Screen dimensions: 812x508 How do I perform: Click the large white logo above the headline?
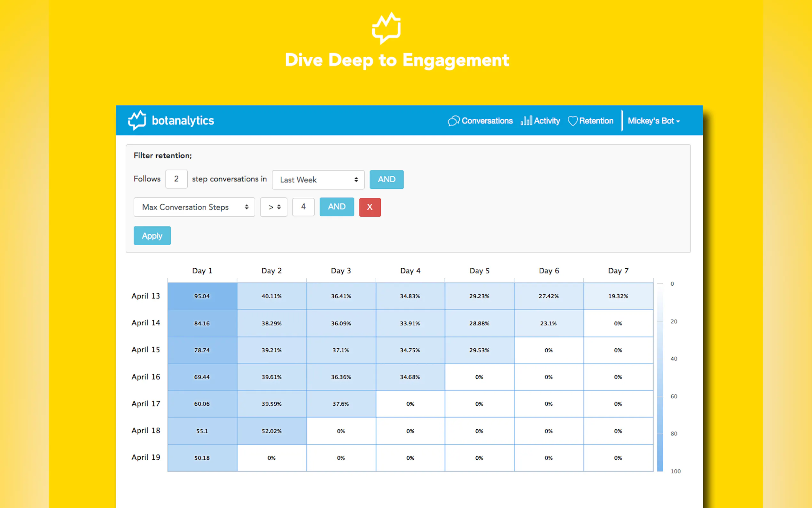(386, 28)
